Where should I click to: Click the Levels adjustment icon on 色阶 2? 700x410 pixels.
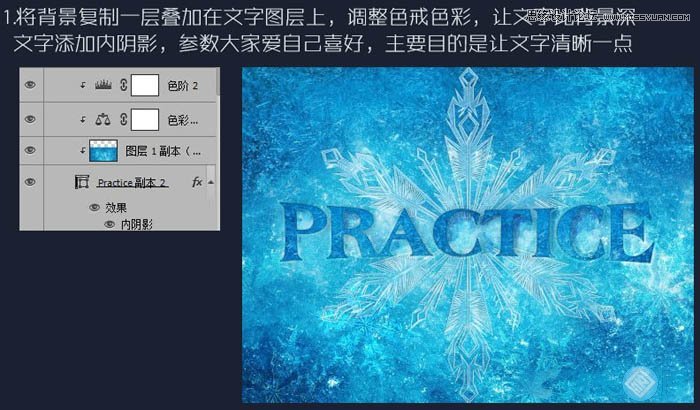click(101, 87)
